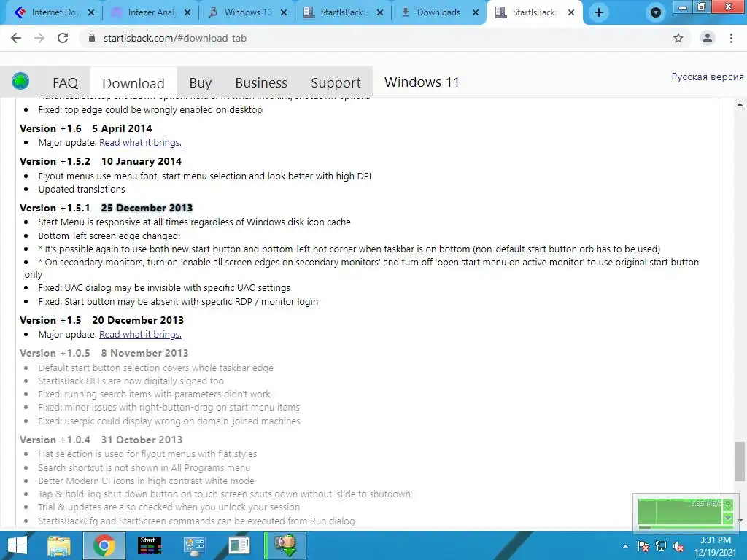Click the 'Version +1.5.1' heading

point(55,208)
